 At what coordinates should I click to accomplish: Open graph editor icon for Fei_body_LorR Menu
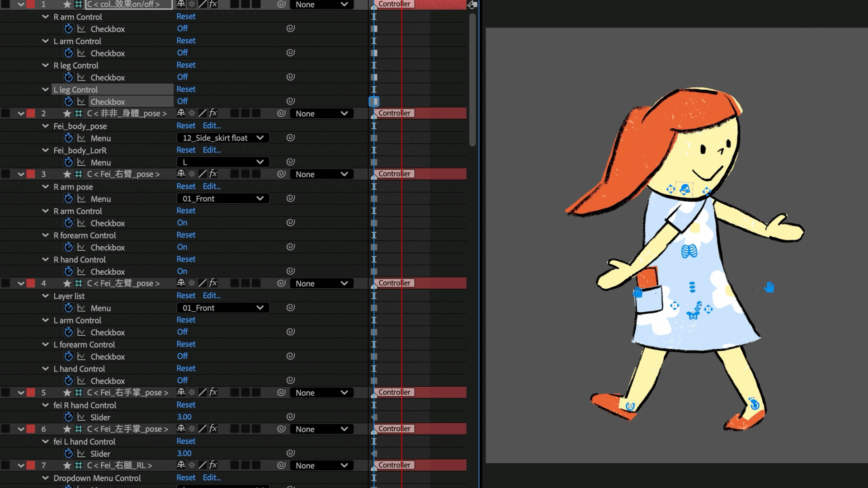81,162
